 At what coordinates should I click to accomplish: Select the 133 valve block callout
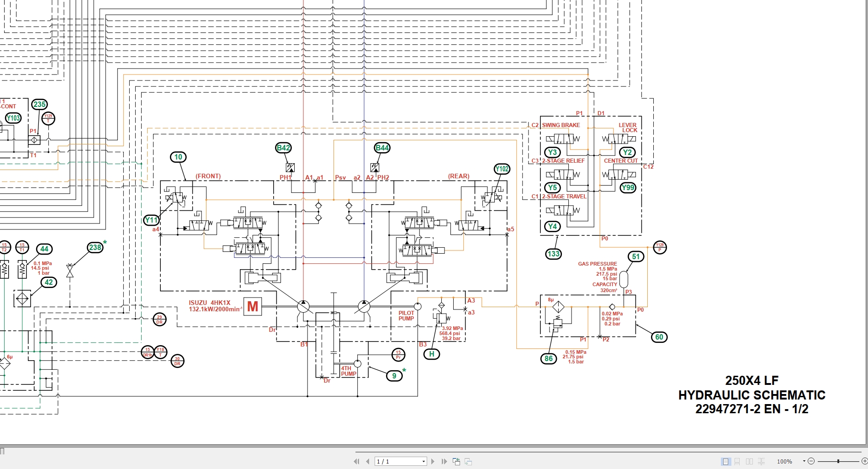tap(553, 254)
